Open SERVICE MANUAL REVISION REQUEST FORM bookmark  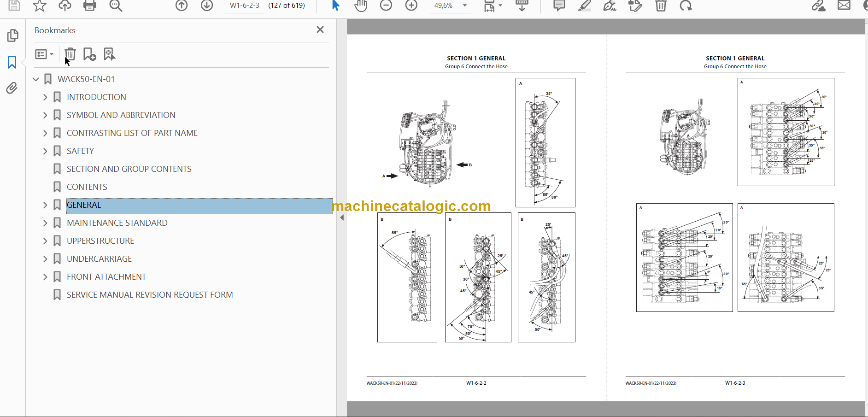pyautogui.click(x=150, y=295)
